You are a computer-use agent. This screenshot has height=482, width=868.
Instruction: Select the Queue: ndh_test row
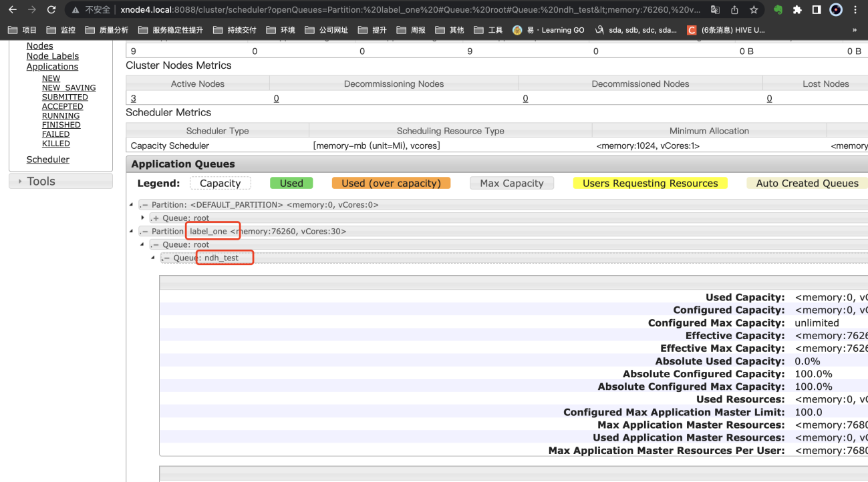pyautogui.click(x=514, y=258)
